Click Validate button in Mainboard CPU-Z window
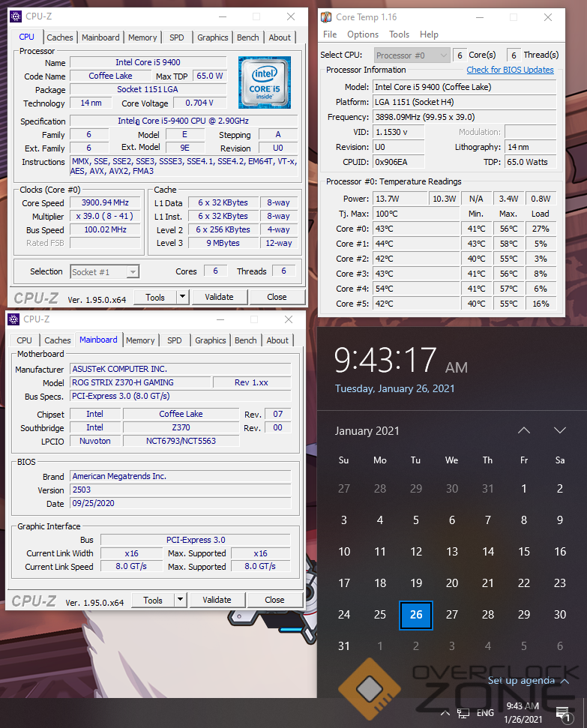Viewport: 587px width, 728px height. pos(217,600)
